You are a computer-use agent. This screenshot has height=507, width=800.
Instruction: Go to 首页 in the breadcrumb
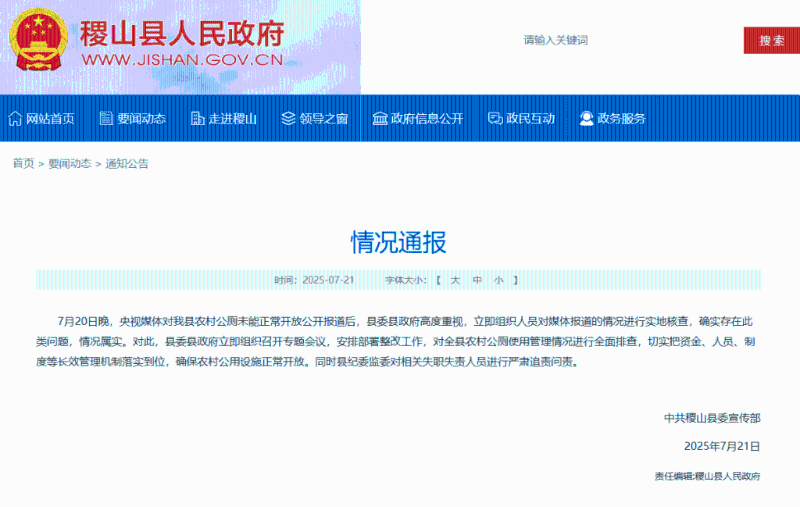point(23,163)
